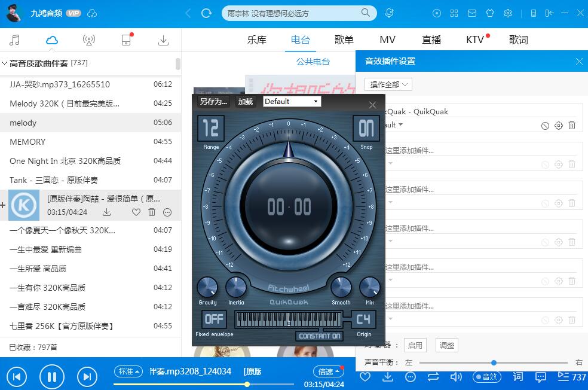Go to the previous track

[x=17, y=376]
